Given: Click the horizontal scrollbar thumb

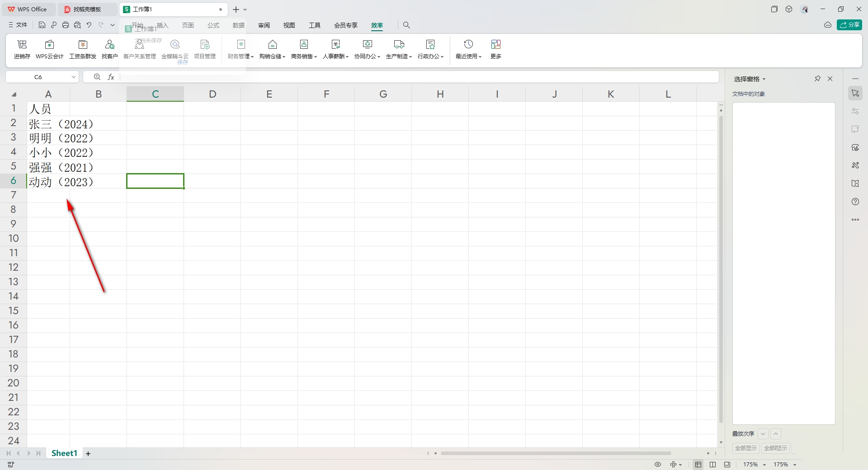Looking at the screenshot, I should point(556,453).
